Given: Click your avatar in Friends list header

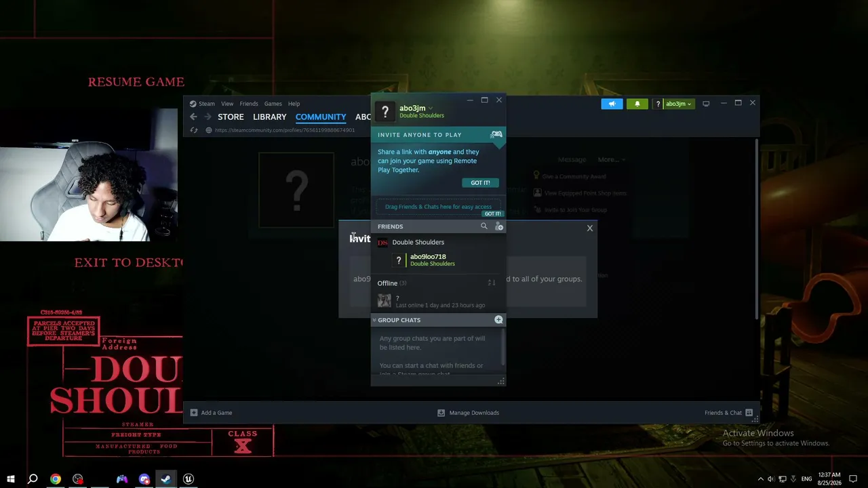Looking at the screenshot, I should (385, 111).
